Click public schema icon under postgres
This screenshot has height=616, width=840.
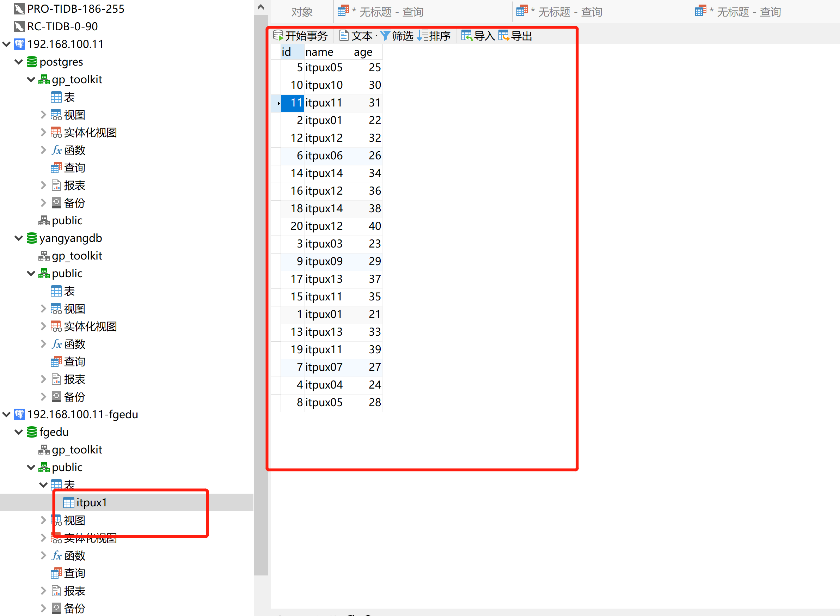(44, 220)
